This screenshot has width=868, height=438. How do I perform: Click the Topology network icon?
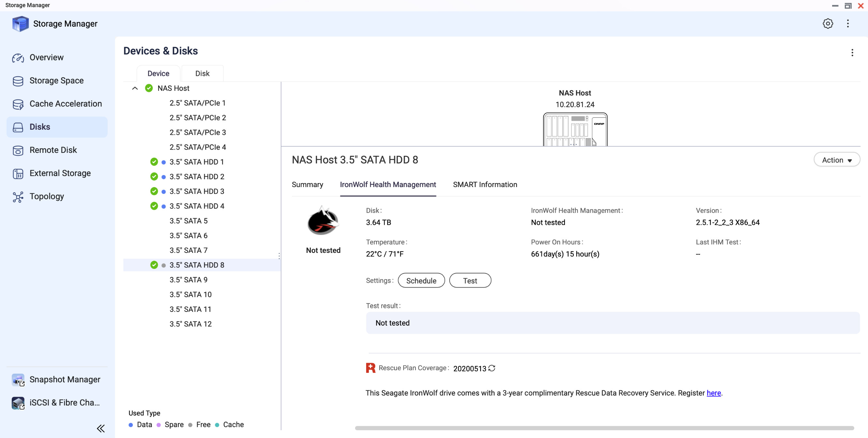pos(18,197)
